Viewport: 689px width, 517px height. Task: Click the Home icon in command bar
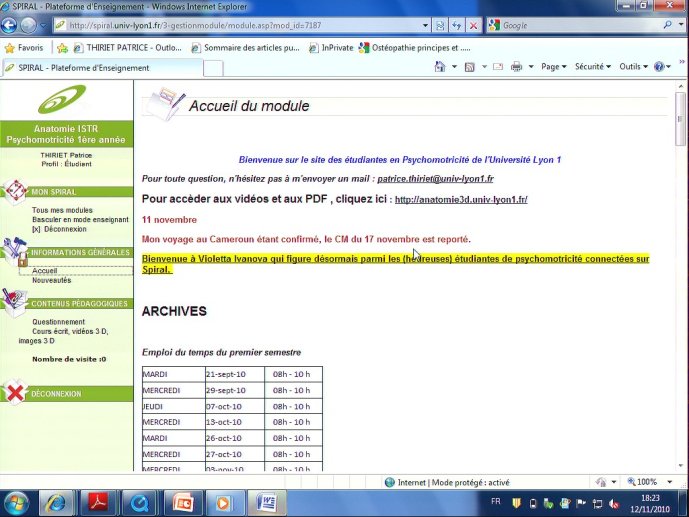pos(440,67)
